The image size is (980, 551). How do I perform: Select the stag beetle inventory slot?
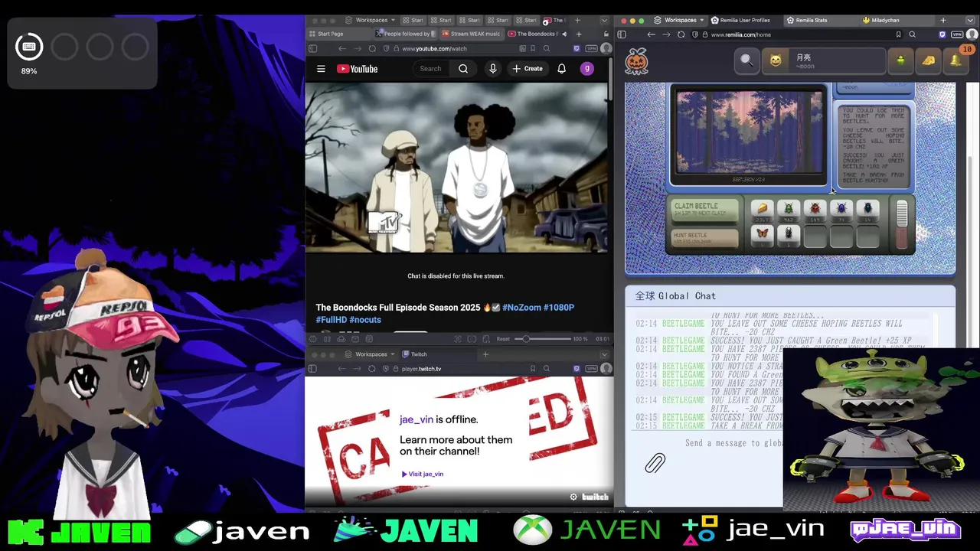click(x=789, y=236)
